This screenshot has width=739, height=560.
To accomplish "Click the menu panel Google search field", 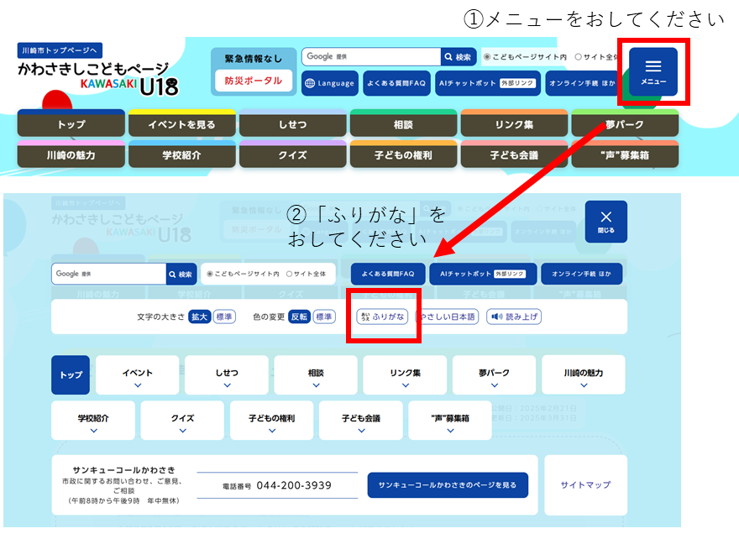I will point(109,274).
